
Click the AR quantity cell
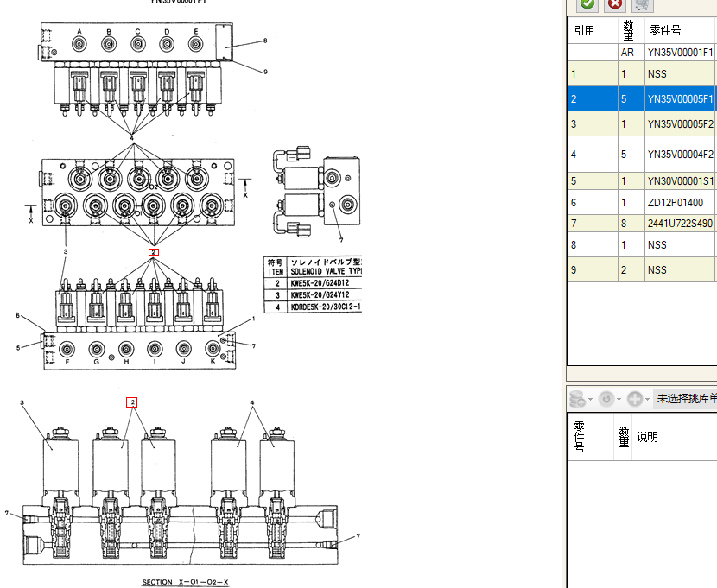tap(631, 53)
